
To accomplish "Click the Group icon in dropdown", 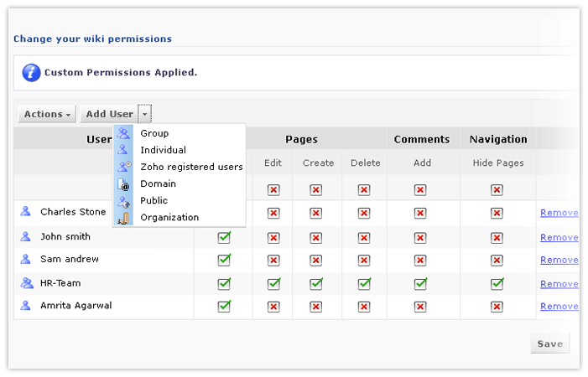I will (123, 133).
